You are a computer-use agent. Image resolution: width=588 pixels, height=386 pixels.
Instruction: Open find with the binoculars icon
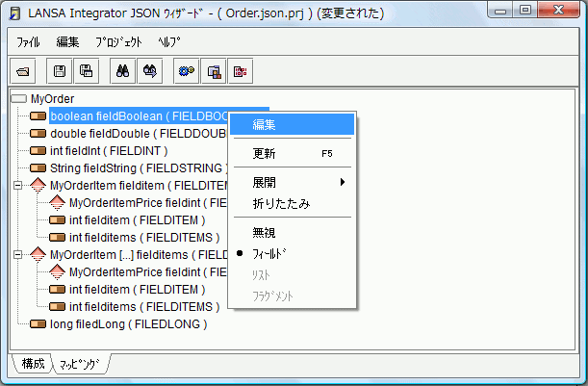(122, 71)
